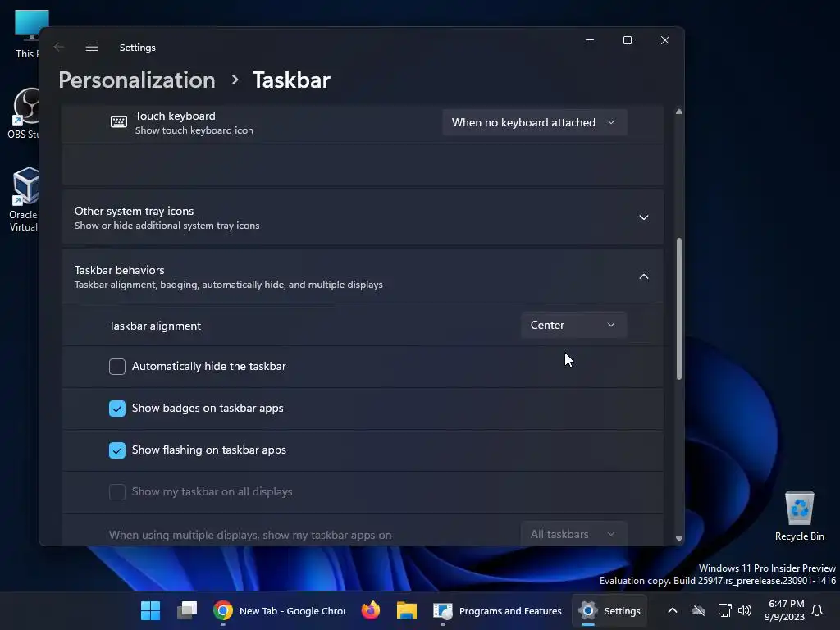840x630 pixels.
Task: Minimize the Settings window
Action: tap(590, 40)
